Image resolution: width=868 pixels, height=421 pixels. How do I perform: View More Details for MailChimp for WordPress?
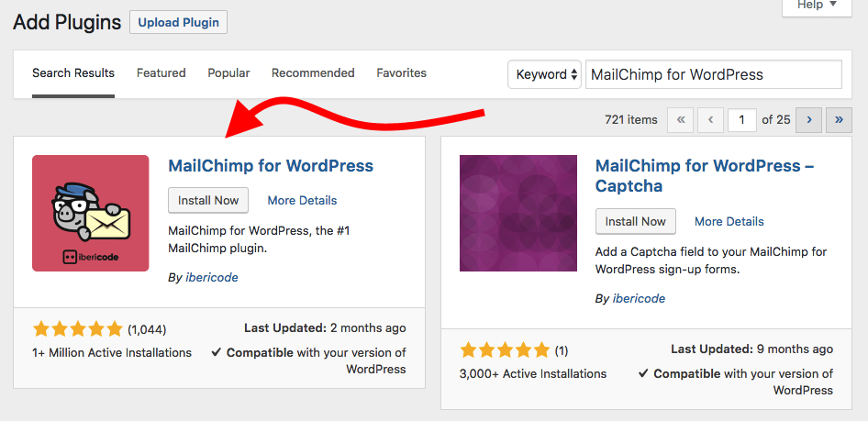point(302,200)
